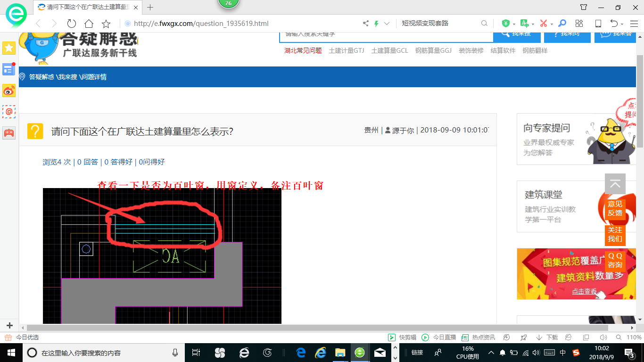Add a sidebar app with plus
The image size is (644, 362).
(x=9, y=325)
